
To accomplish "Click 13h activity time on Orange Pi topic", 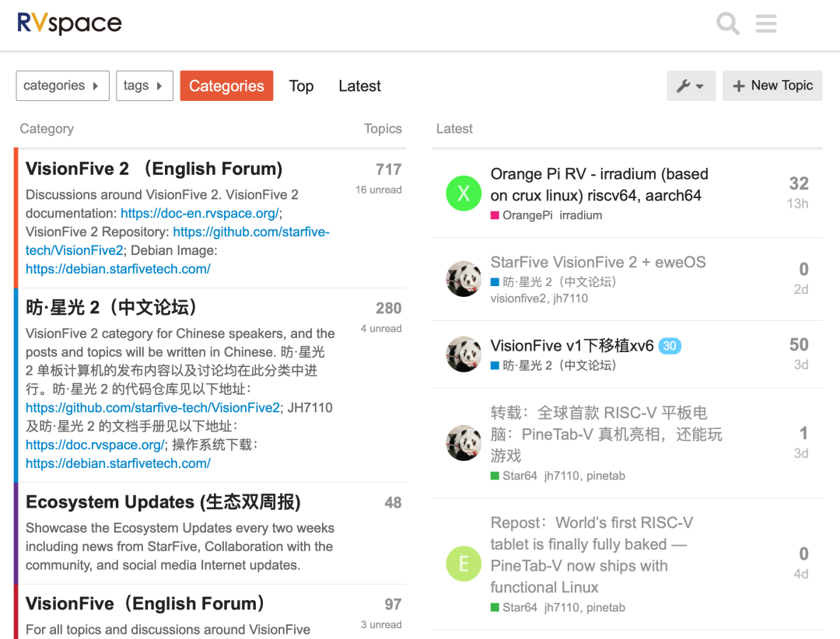I will click(798, 204).
